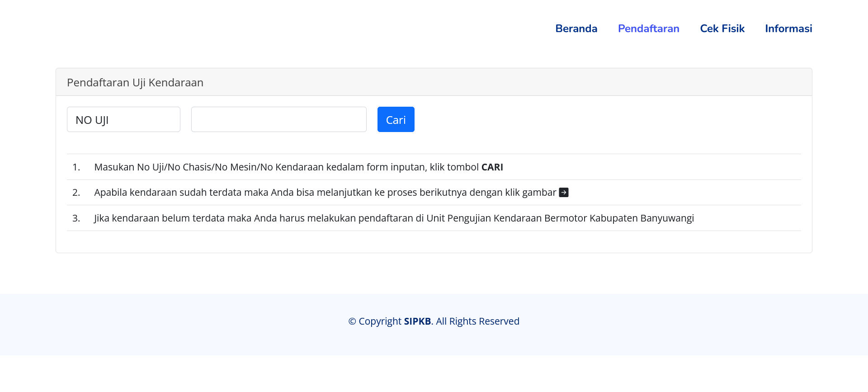Click the bold SIPKB text in footer
868x392 pixels.
click(x=417, y=321)
